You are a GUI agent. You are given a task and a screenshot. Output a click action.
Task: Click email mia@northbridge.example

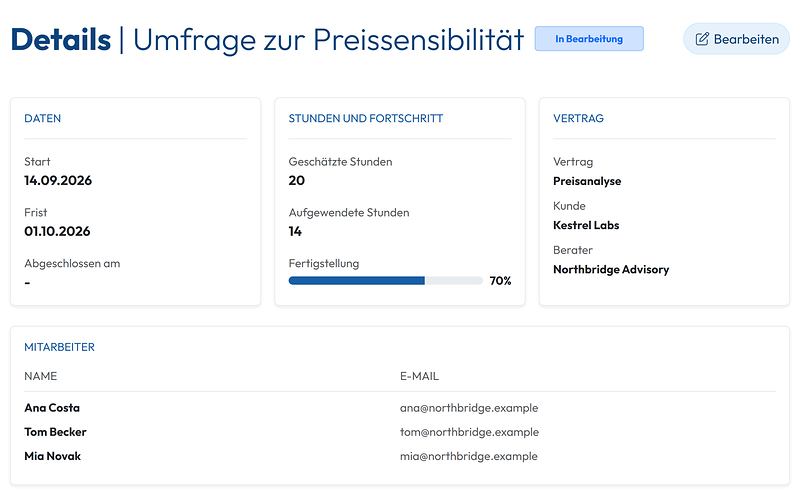coord(469,456)
